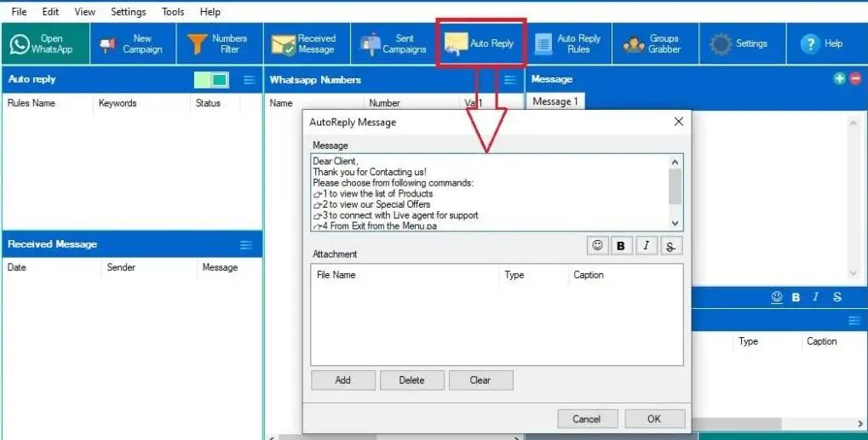
Task: Click the dialog's Caption column header
Action: (x=589, y=275)
